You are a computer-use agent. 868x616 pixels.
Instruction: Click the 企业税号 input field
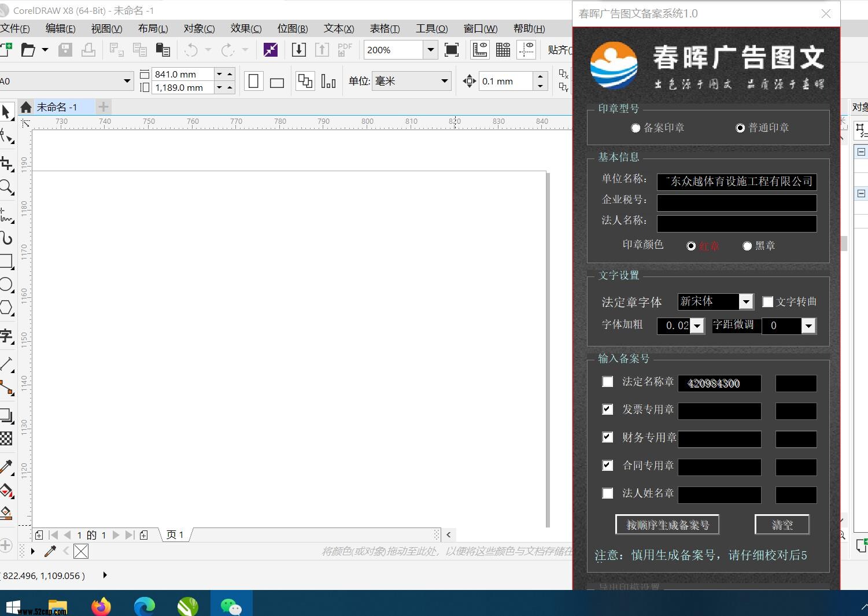pos(737,202)
